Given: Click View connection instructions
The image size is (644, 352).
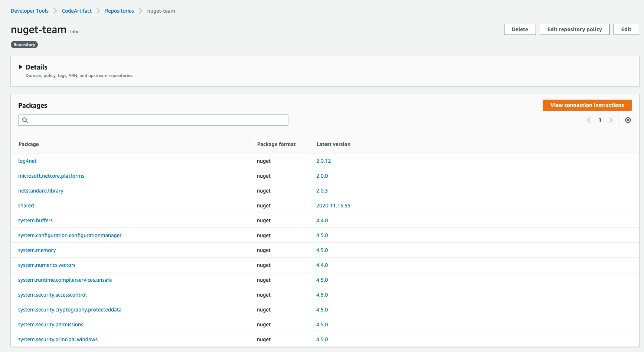Looking at the screenshot, I should pos(587,105).
